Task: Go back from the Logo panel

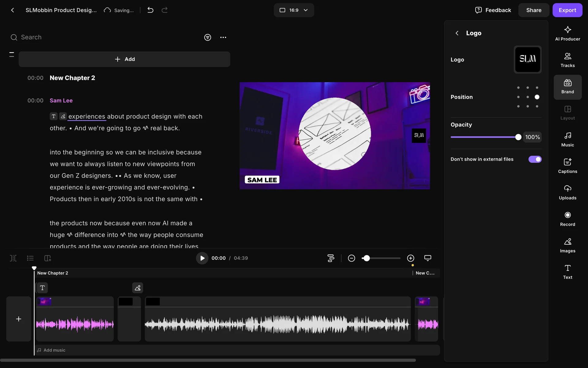Action: pyautogui.click(x=457, y=33)
